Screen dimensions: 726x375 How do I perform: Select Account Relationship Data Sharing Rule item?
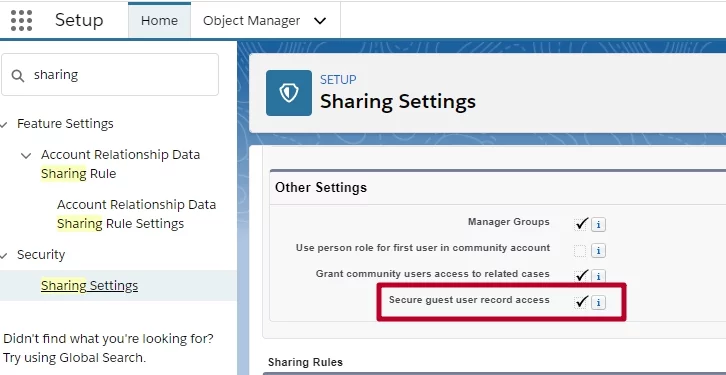point(120,164)
